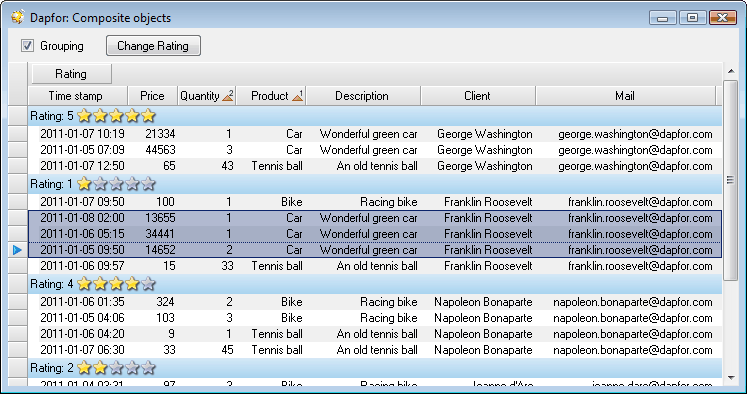Click the Quantity column sort arrow icon

(x=228, y=97)
